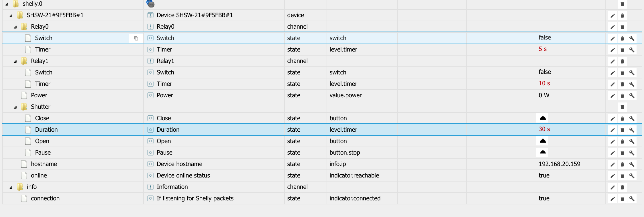Click the copy icon beside Relay0 Switch
This screenshot has width=644, height=217.
click(136, 38)
